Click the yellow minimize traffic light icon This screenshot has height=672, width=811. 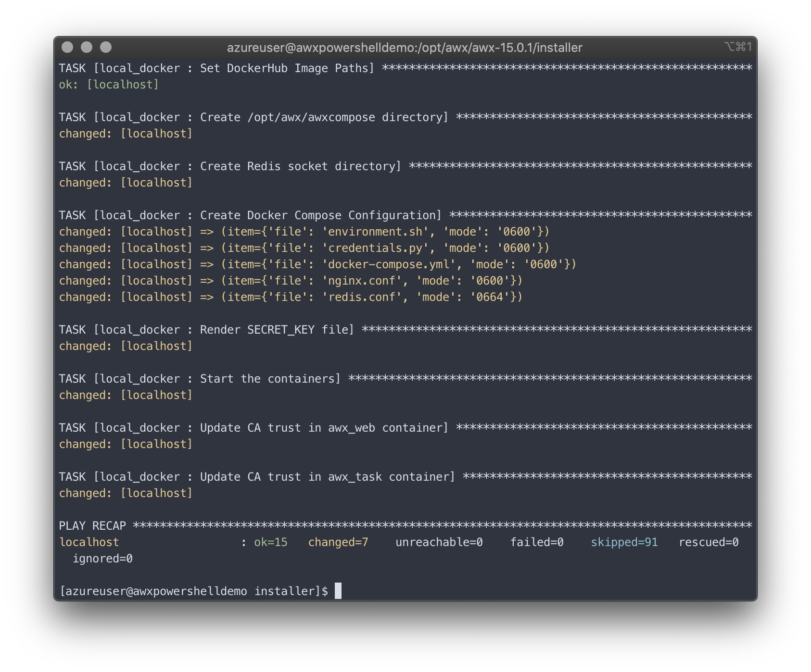[86, 48]
